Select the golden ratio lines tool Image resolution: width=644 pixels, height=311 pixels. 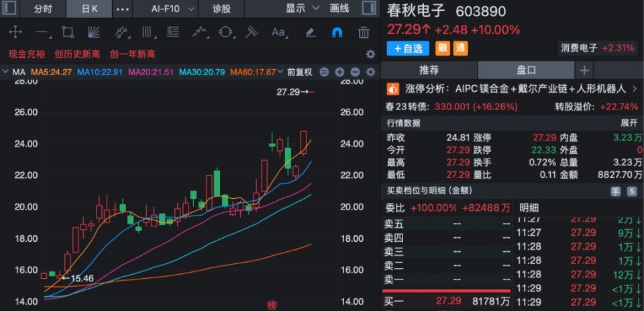(173, 32)
